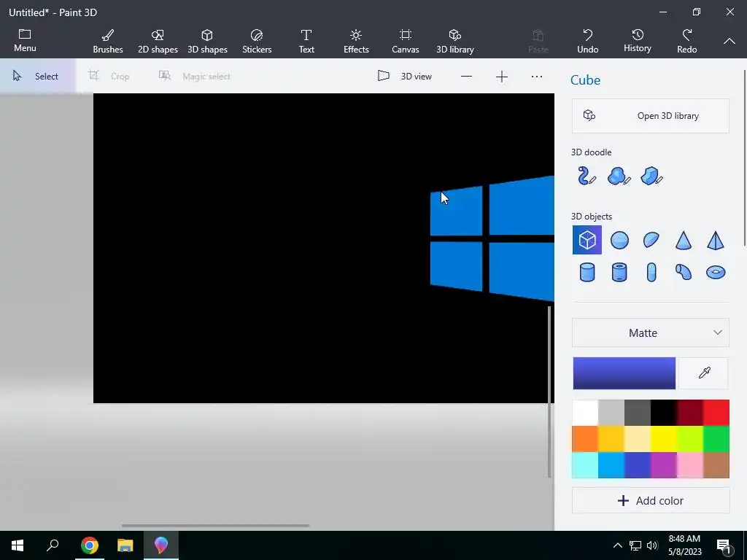Open taskbar Search
This screenshot has width=747, height=560.
pos(53,545)
